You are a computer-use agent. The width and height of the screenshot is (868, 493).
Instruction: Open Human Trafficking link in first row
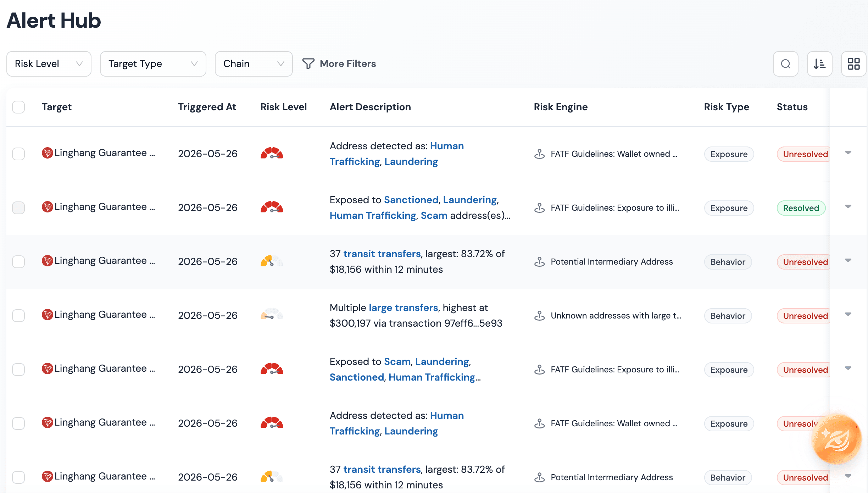click(397, 154)
